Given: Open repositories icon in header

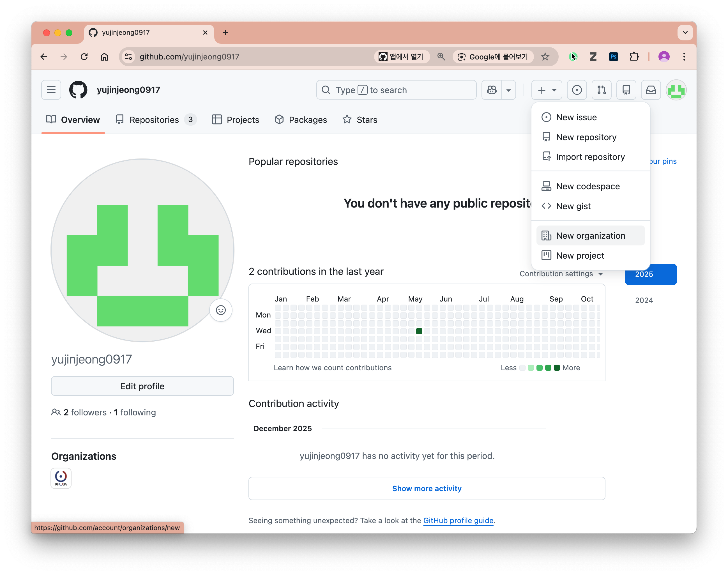Looking at the screenshot, I should coord(626,90).
